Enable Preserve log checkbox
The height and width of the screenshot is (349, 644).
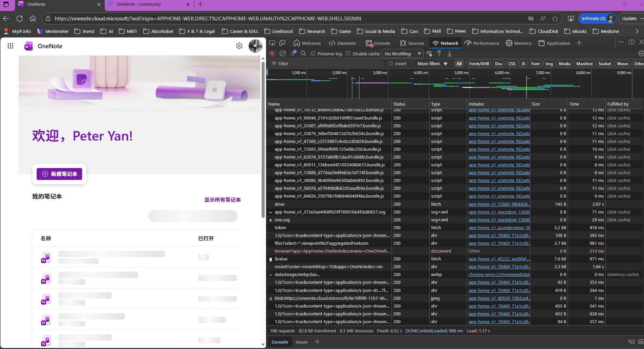point(313,54)
